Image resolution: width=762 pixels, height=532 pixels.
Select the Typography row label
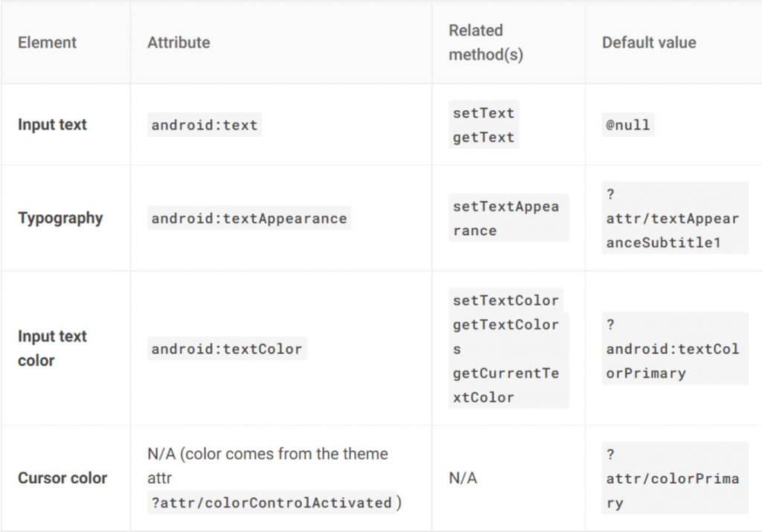pos(60,218)
